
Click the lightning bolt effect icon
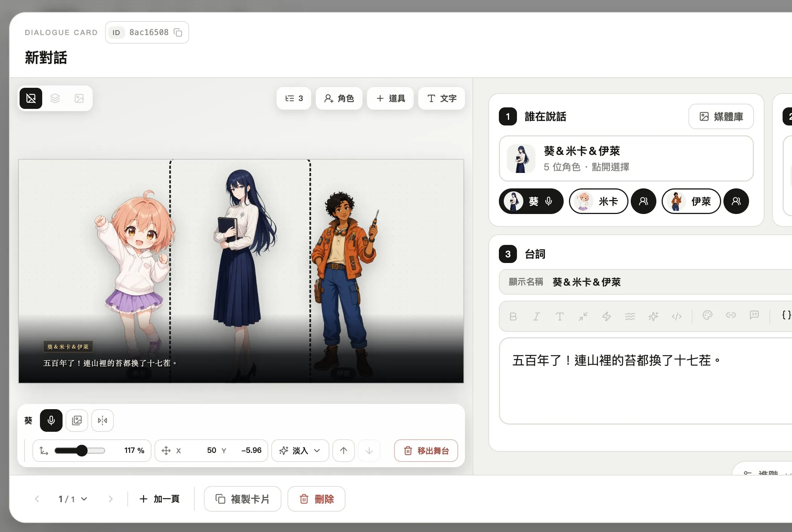(607, 316)
